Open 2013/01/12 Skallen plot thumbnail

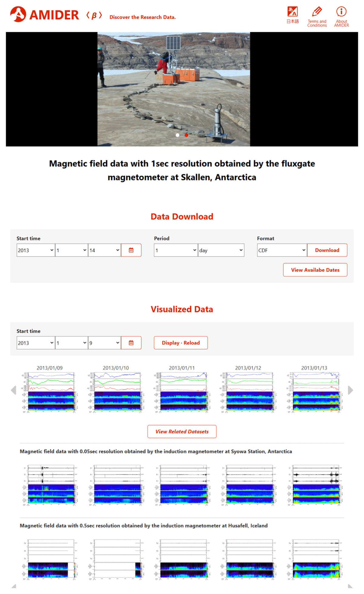248,392
